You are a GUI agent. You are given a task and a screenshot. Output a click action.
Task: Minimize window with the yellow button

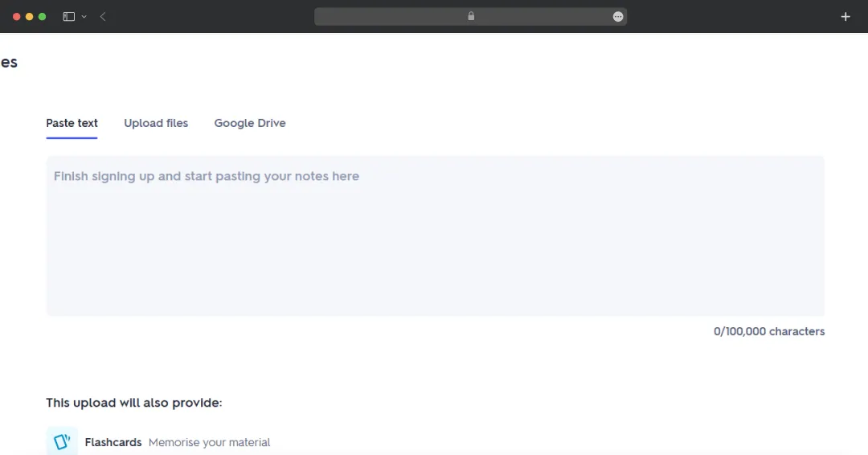pos(30,17)
